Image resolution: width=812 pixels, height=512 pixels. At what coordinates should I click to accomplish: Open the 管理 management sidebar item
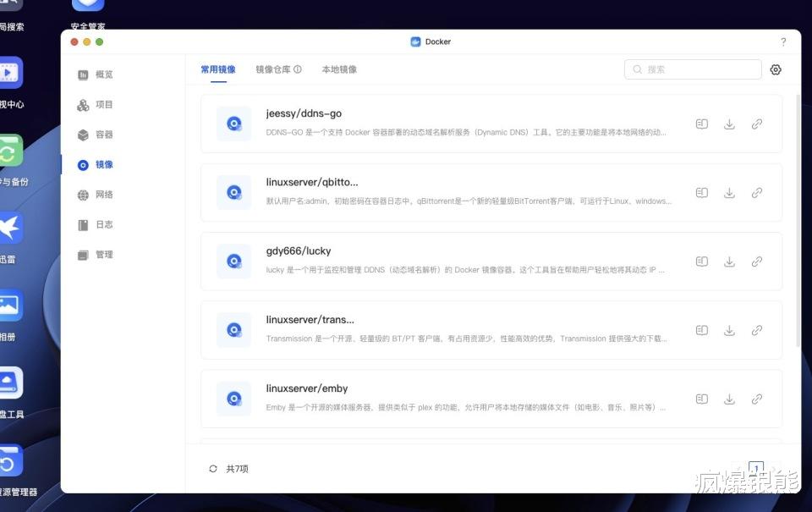pos(96,255)
